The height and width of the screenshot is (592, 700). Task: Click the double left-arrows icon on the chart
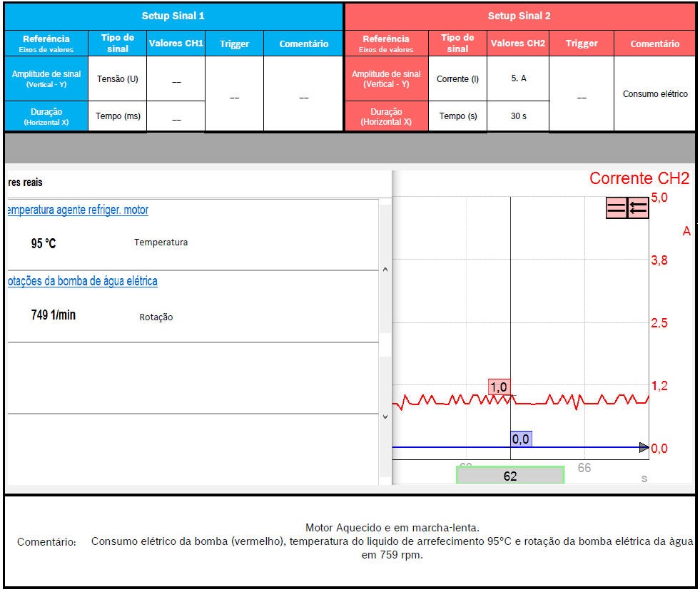pos(638,208)
